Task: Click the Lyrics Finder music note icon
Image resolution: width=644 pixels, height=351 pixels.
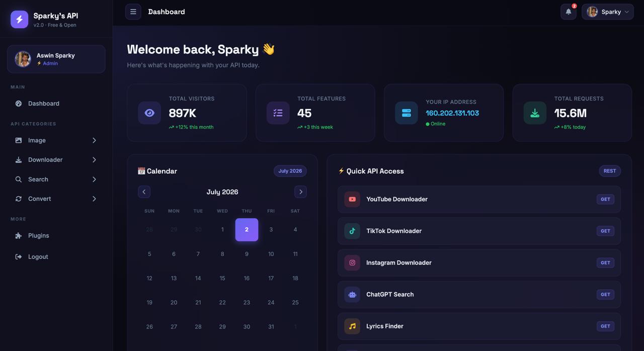Action: (352, 326)
